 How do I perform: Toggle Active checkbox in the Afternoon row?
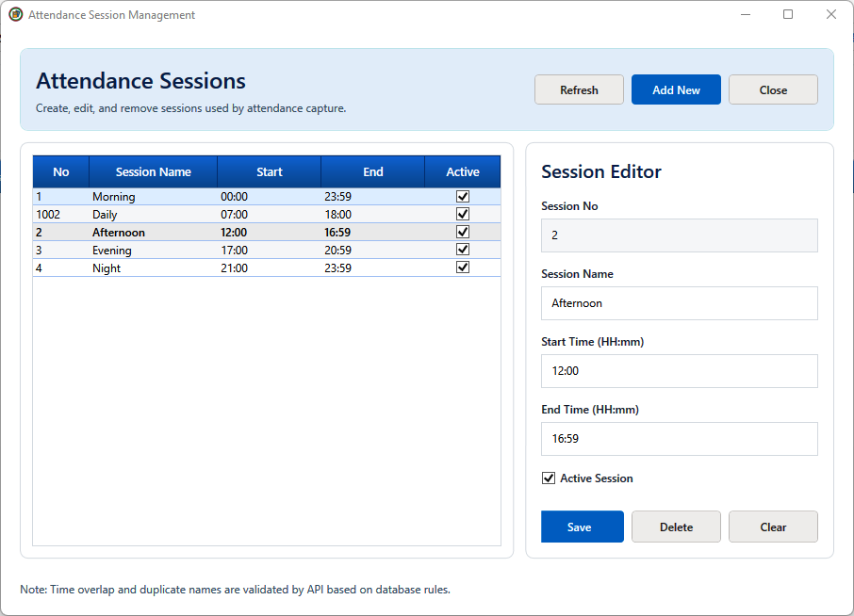(463, 232)
